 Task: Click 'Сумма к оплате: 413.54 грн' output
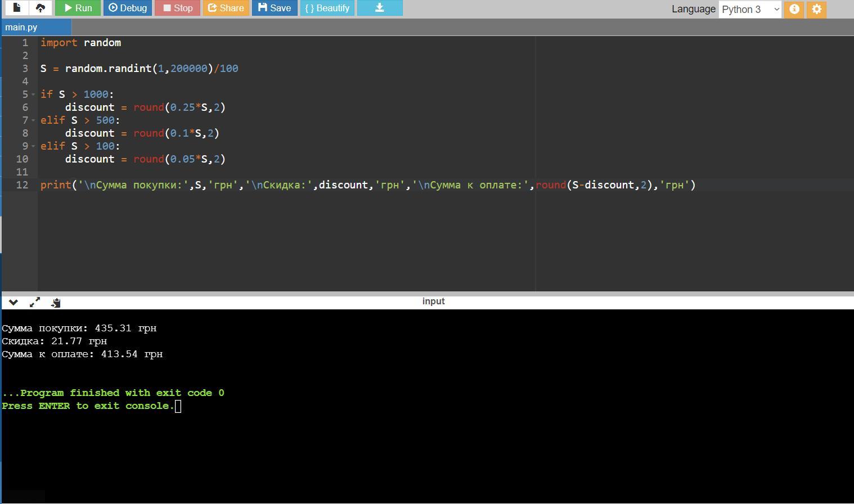pos(82,354)
